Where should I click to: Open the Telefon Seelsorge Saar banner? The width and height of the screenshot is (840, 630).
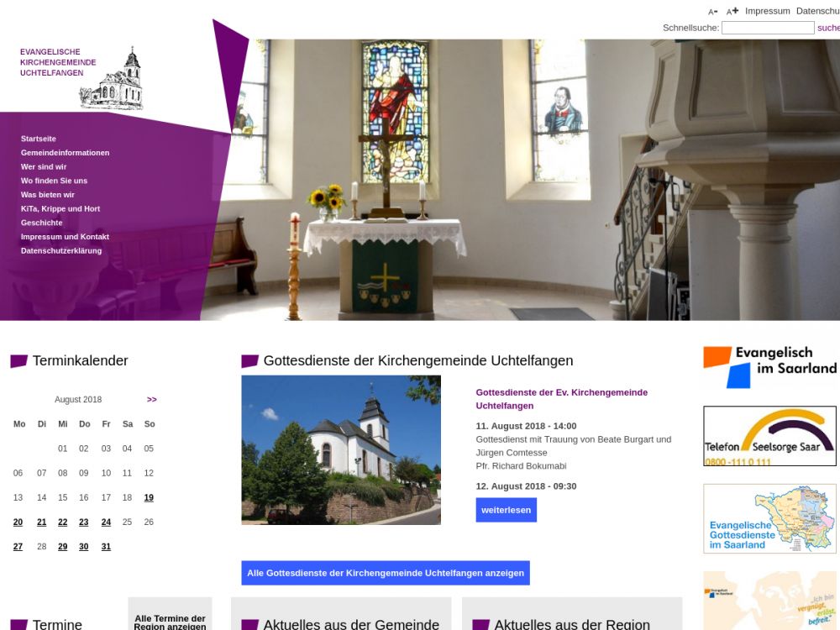pos(769,436)
